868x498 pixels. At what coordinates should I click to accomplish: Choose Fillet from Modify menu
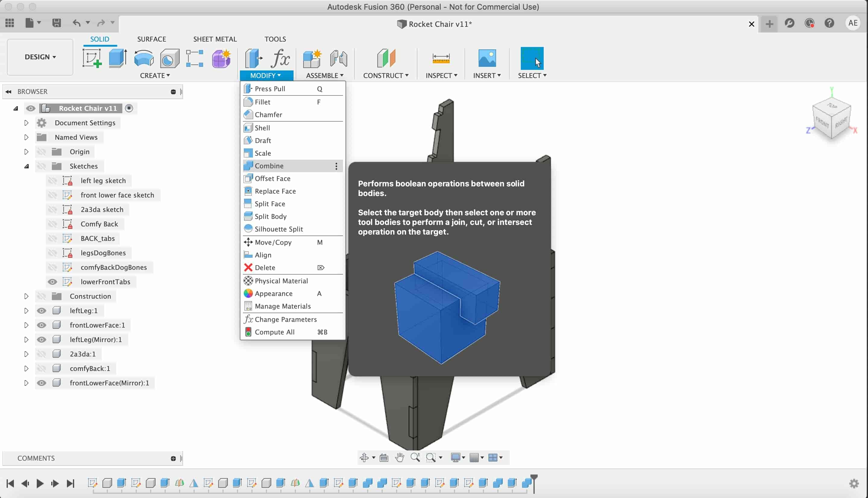[x=293, y=102]
